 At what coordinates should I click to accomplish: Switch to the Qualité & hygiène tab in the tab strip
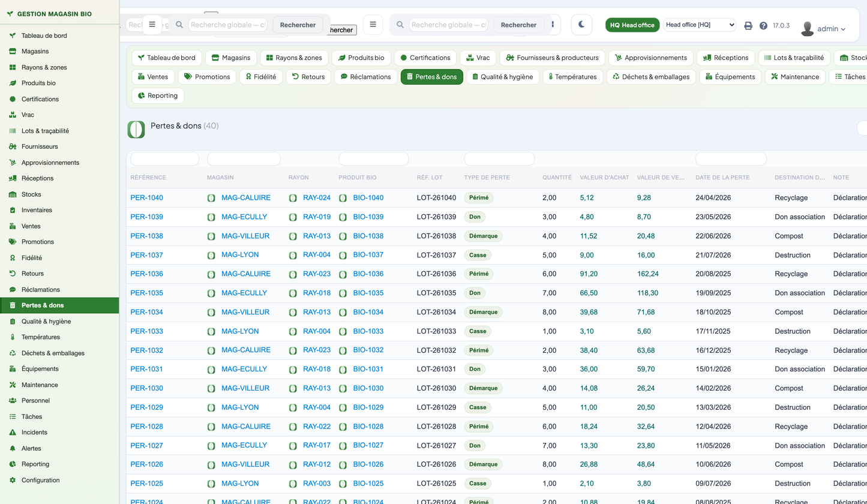point(503,77)
